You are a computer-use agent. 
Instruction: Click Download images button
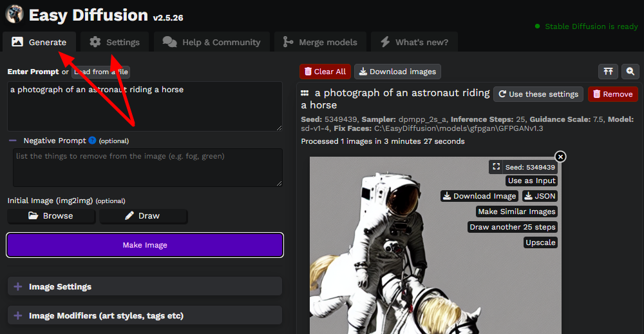click(397, 72)
